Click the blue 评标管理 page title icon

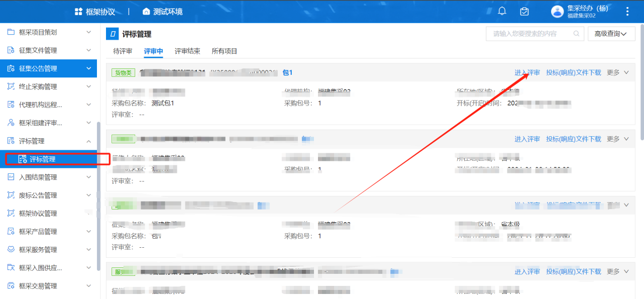pyautogui.click(x=113, y=34)
